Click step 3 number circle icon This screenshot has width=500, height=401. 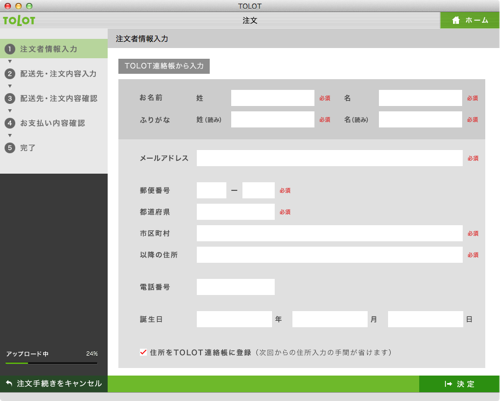pyautogui.click(x=10, y=98)
